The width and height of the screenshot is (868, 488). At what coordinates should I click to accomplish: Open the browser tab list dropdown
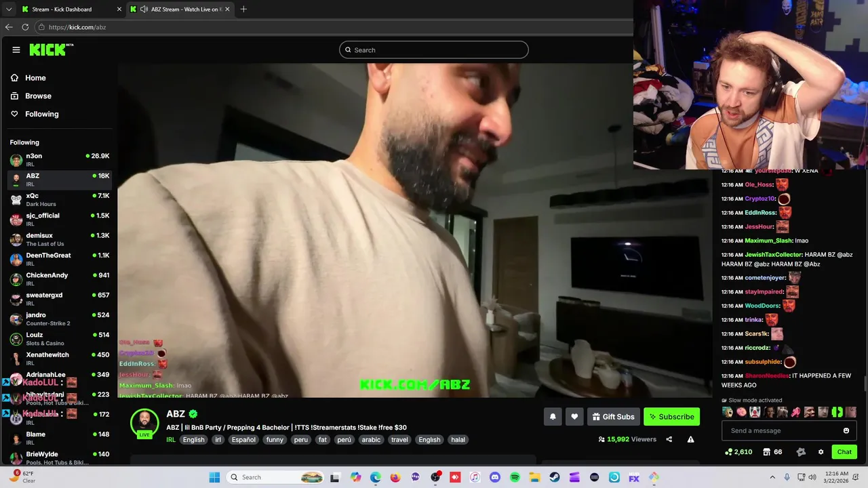8,9
